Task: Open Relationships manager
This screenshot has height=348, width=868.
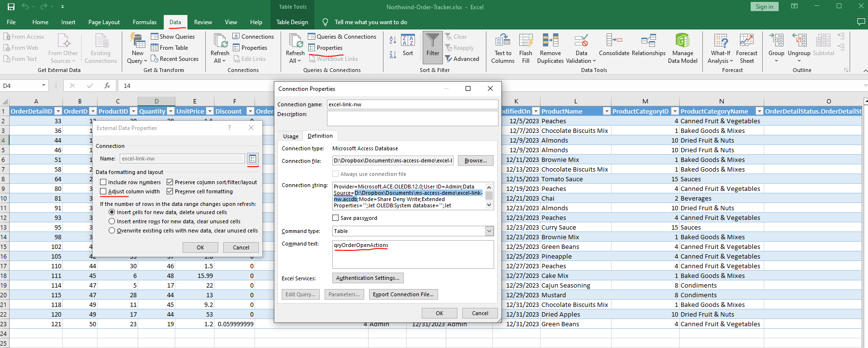Action: pos(649,45)
